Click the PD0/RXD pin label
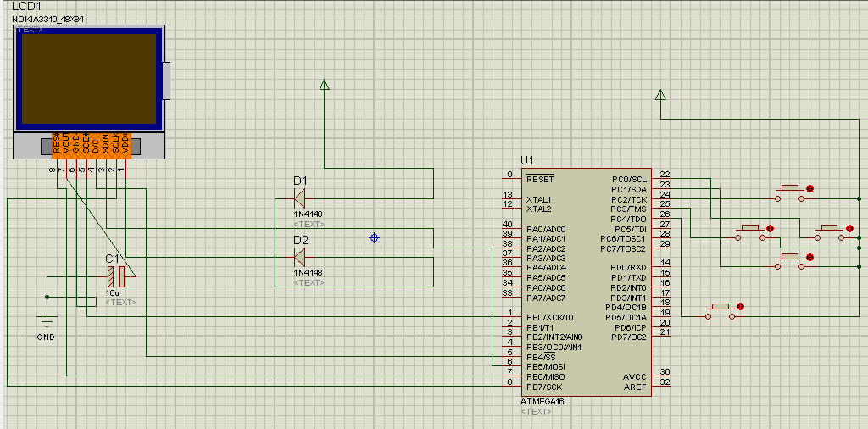This screenshot has height=429, width=868. pyautogui.click(x=628, y=268)
